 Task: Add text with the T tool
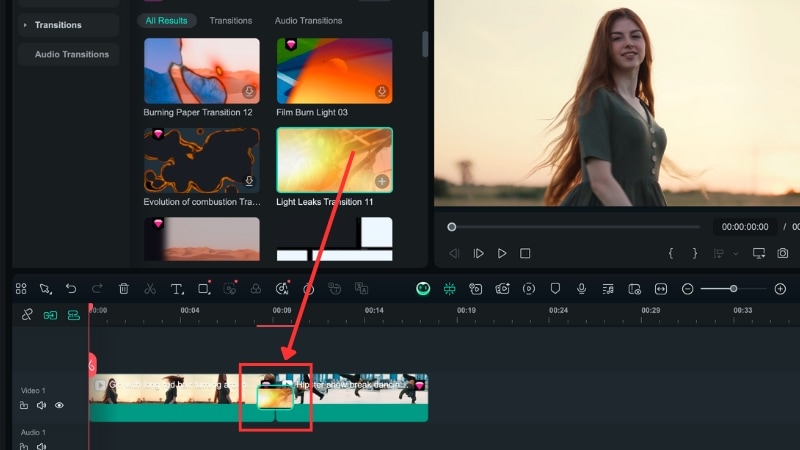(177, 289)
